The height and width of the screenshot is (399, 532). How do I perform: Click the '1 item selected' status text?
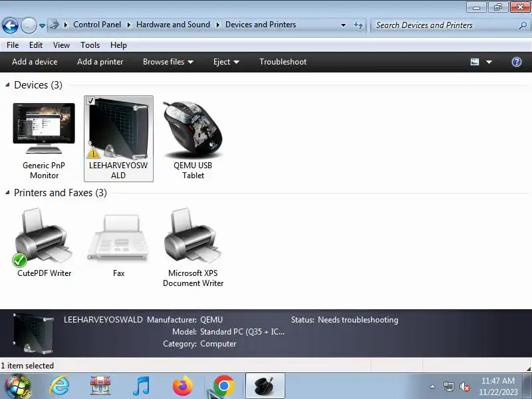tap(27, 365)
